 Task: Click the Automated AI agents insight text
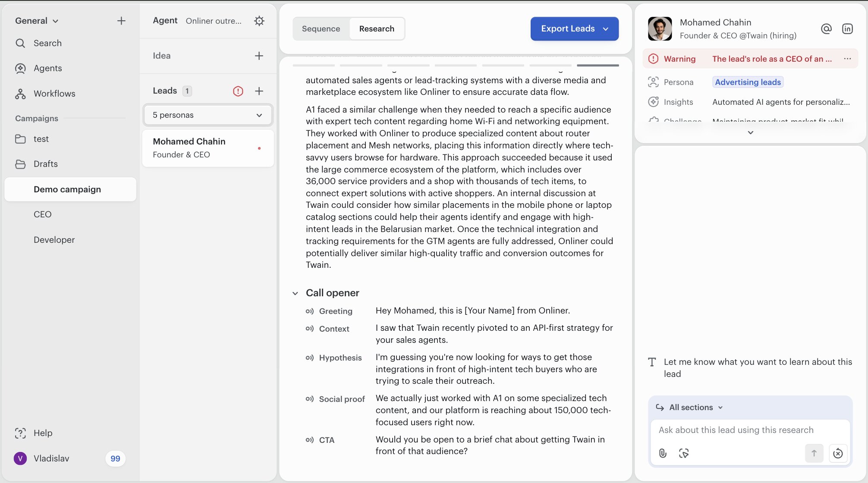coord(781,102)
